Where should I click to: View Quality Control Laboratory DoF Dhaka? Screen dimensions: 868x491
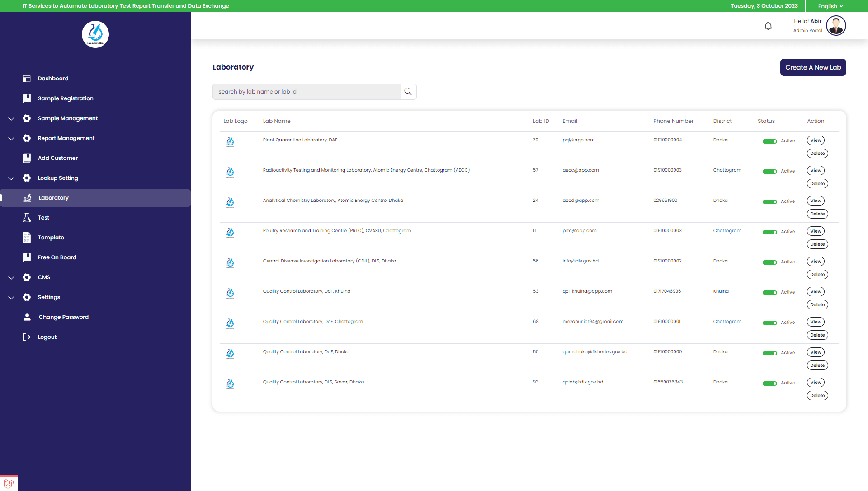[816, 352]
